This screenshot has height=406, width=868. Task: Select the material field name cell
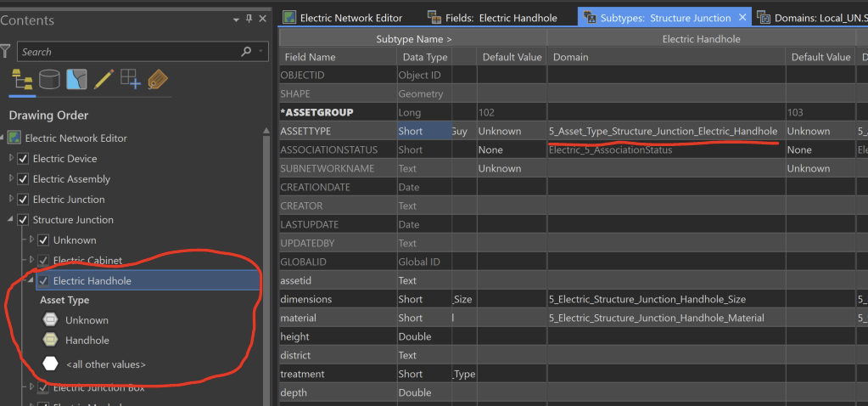pyautogui.click(x=338, y=318)
